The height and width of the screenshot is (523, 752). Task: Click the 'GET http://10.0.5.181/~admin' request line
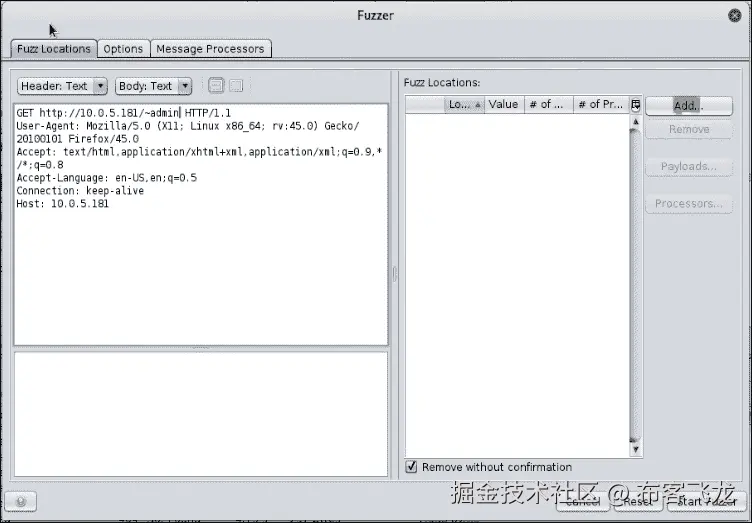[124, 113]
